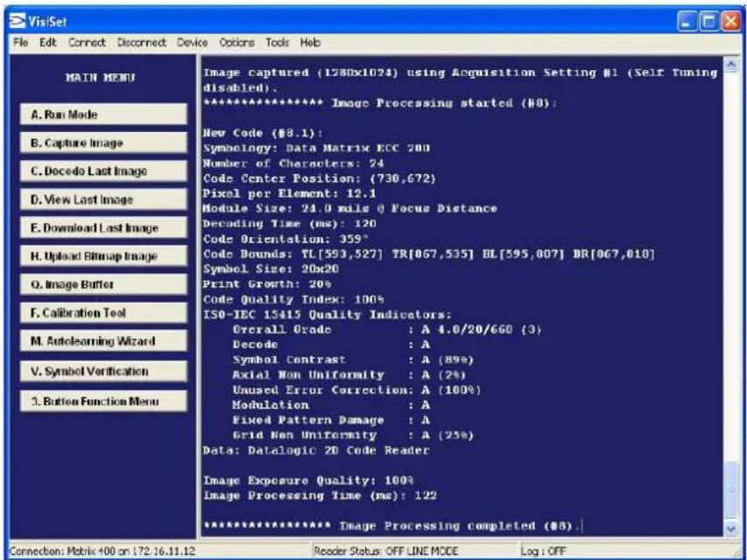The width and height of the screenshot is (747, 560).
Task: Open the Tools menu
Action: (x=278, y=42)
